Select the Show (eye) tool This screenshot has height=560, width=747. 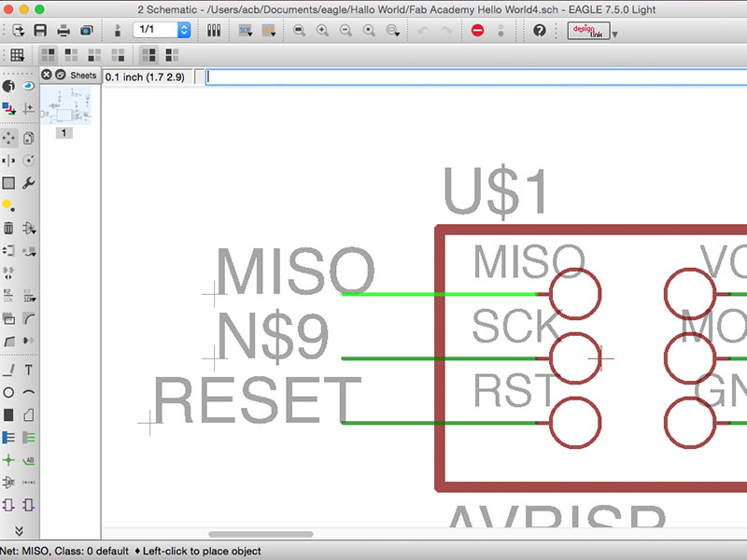tap(29, 86)
